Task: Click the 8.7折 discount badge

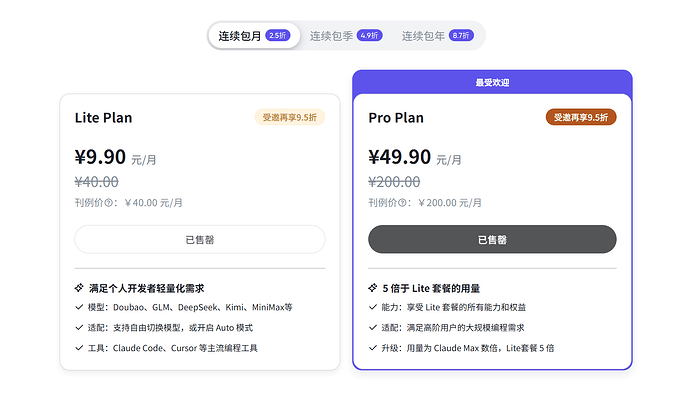Action: pyautogui.click(x=461, y=35)
